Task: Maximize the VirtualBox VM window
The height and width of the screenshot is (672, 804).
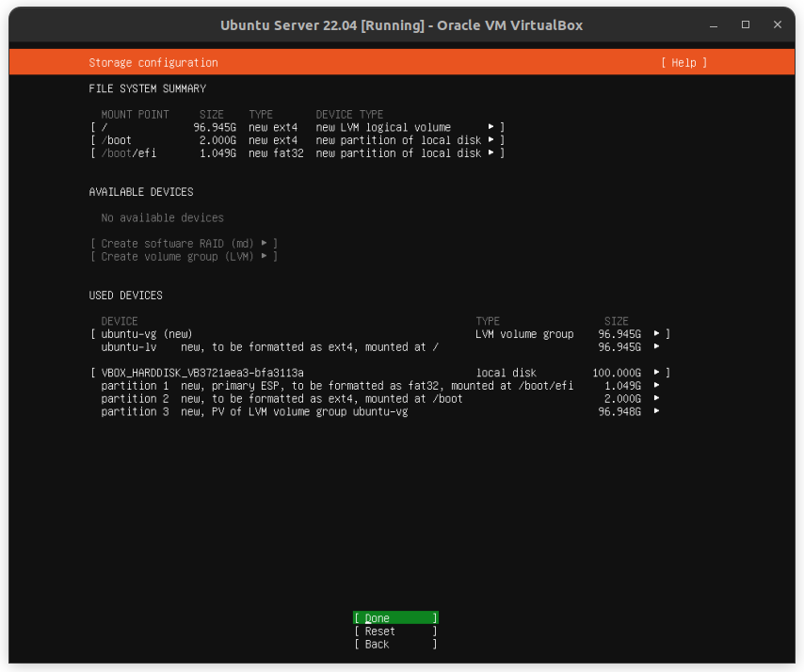Action: tap(746, 24)
